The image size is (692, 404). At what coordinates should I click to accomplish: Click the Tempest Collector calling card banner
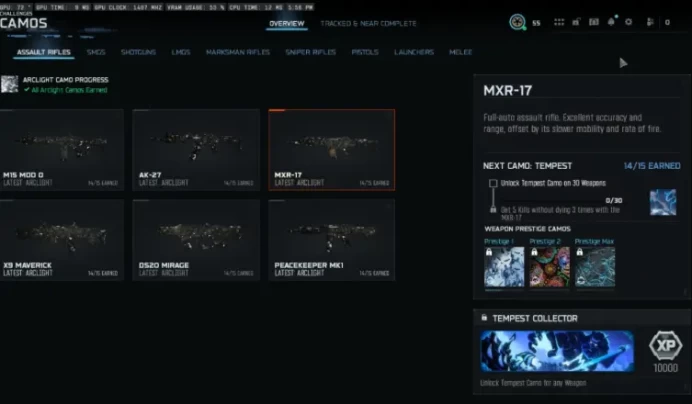tap(557, 351)
